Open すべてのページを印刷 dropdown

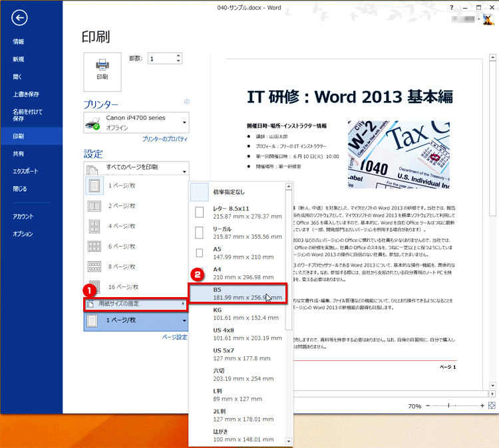[x=136, y=169]
